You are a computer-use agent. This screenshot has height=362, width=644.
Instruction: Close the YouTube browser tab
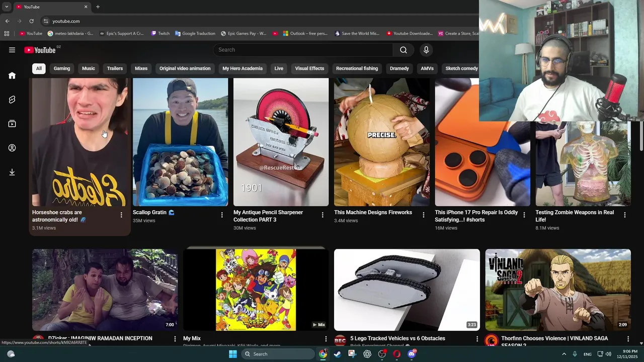(86, 7)
